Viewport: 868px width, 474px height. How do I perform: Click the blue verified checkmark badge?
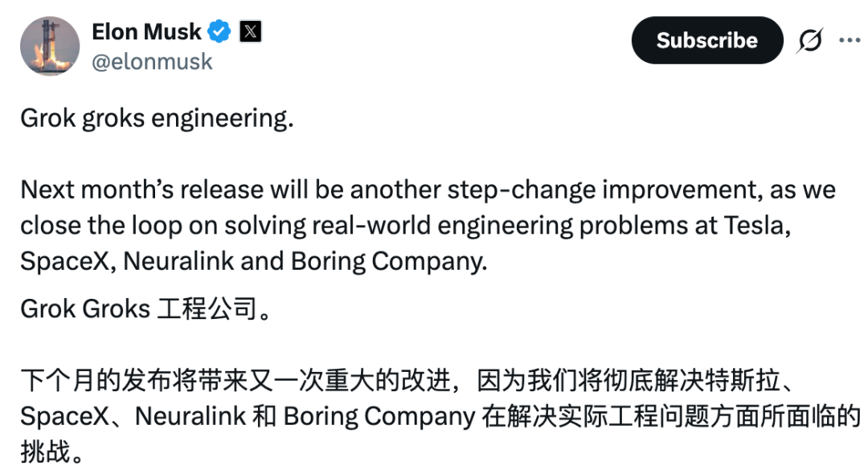click(x=219, y=31)
